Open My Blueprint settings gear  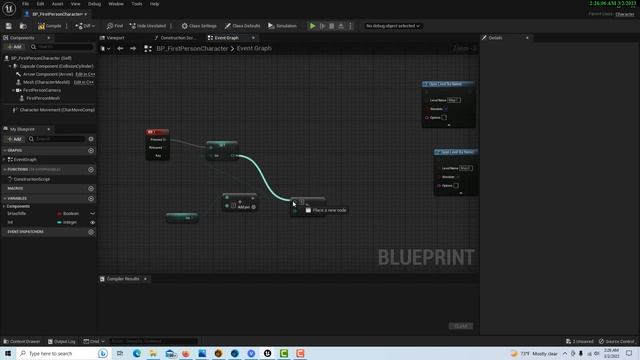point(91,139)
